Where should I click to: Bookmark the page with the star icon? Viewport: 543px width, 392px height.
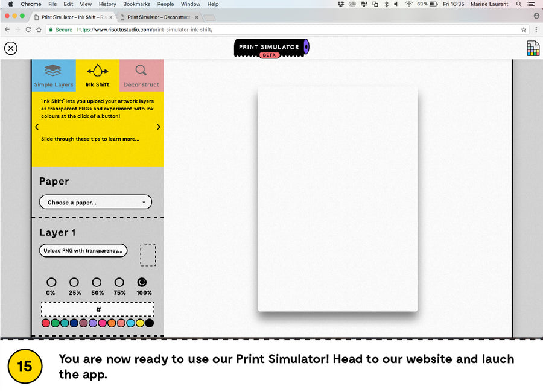coord(524,29)
